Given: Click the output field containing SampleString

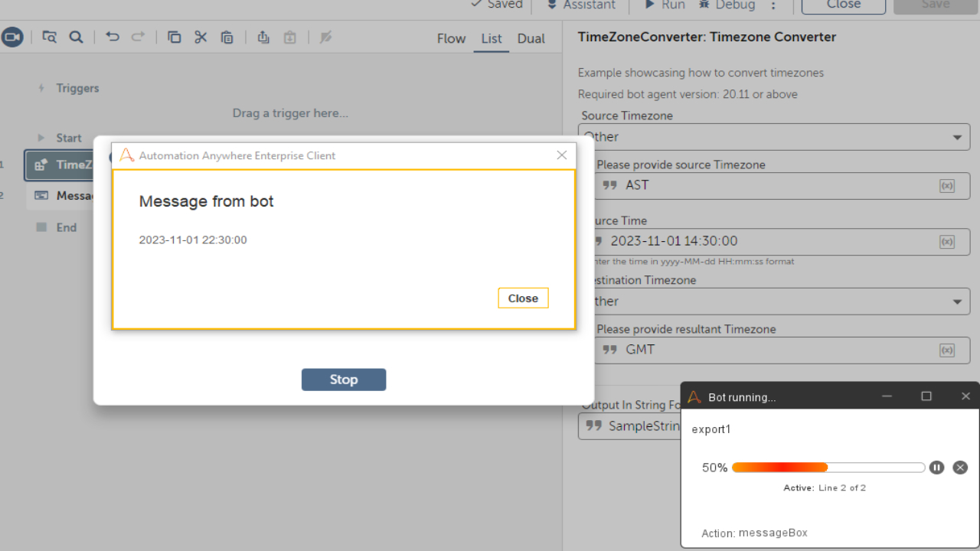Looking at the screenshot, I should (x=629, y=426).
